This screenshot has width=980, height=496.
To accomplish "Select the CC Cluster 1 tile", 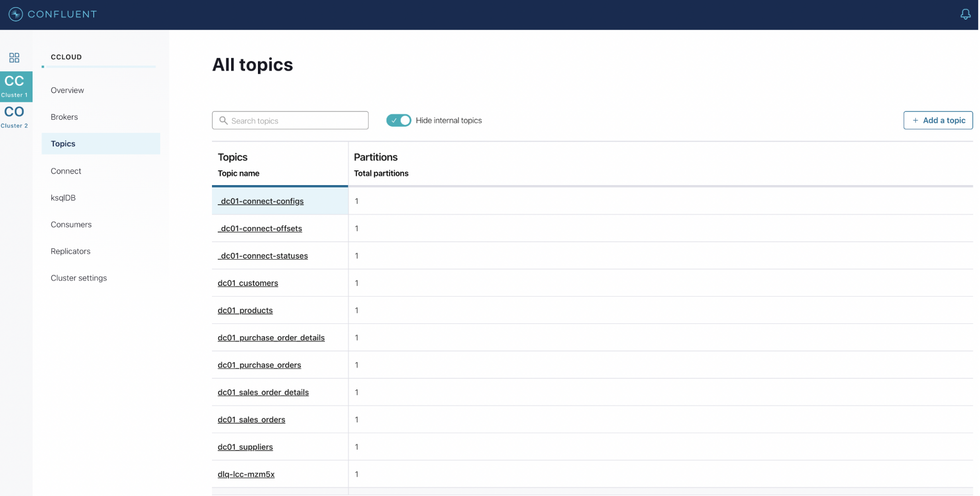I will pos(16,86).
